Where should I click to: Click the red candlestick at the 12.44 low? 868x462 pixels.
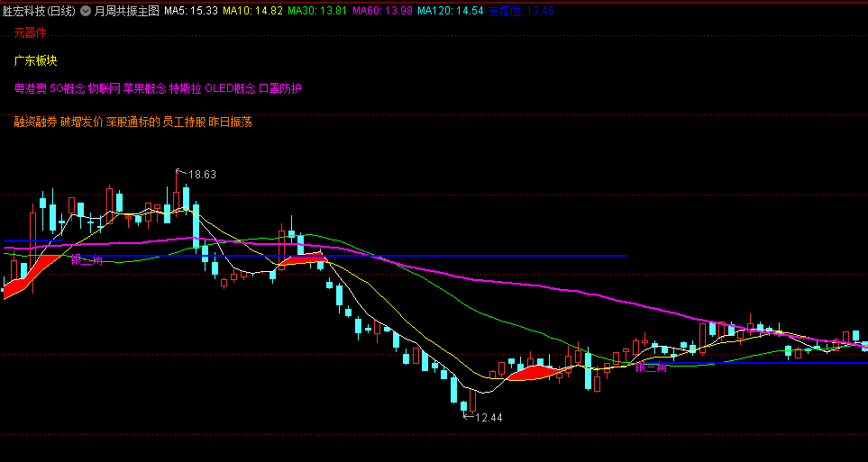click(x=472, y=401)
